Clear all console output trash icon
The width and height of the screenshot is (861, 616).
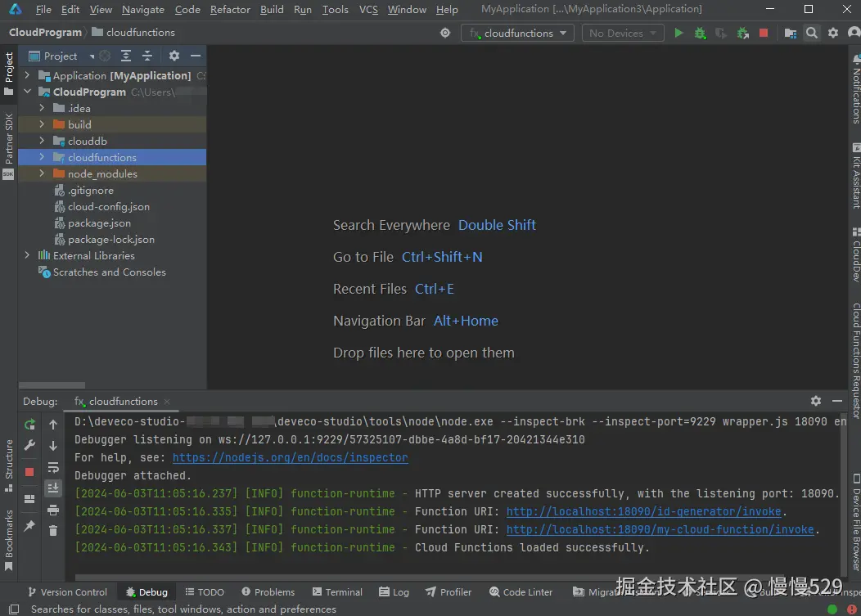[x=53, y=531]
